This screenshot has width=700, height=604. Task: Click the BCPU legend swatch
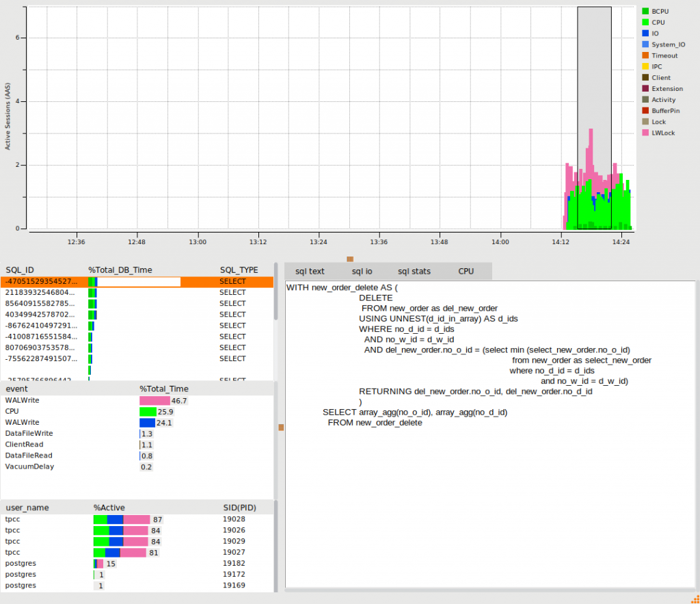(645, 12)
